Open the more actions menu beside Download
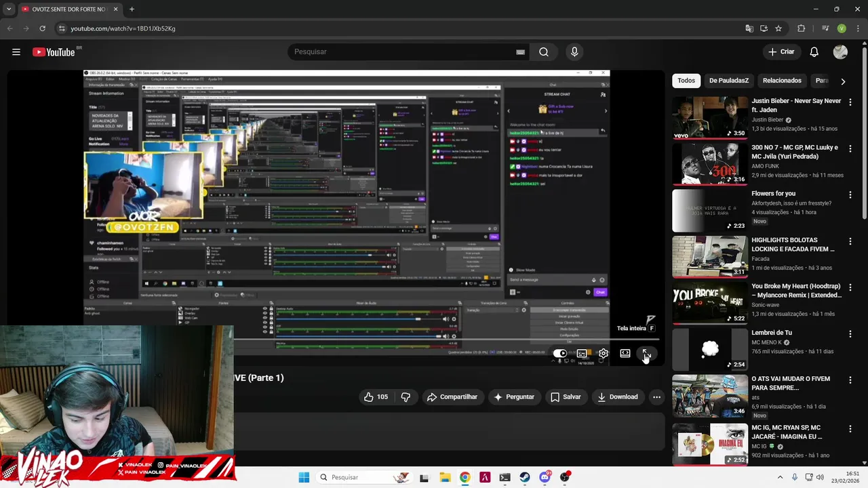 point(656,397)
